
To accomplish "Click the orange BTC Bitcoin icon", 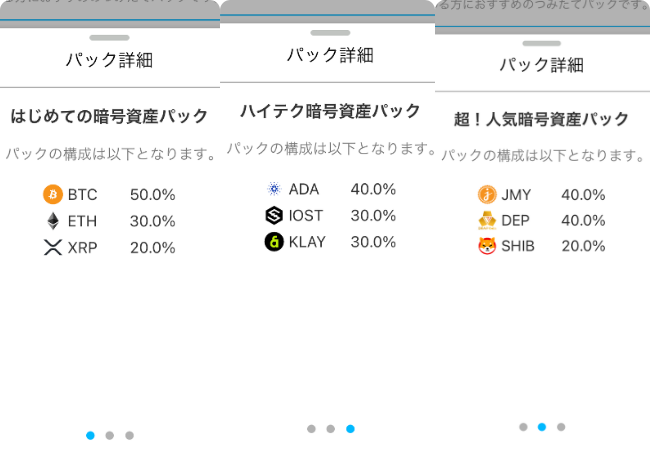I will [x=53, y=194].
